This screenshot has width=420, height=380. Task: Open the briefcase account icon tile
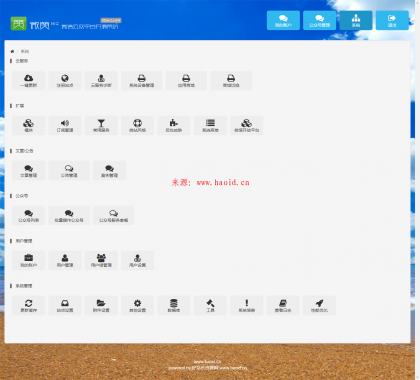[x=29, y=260]
